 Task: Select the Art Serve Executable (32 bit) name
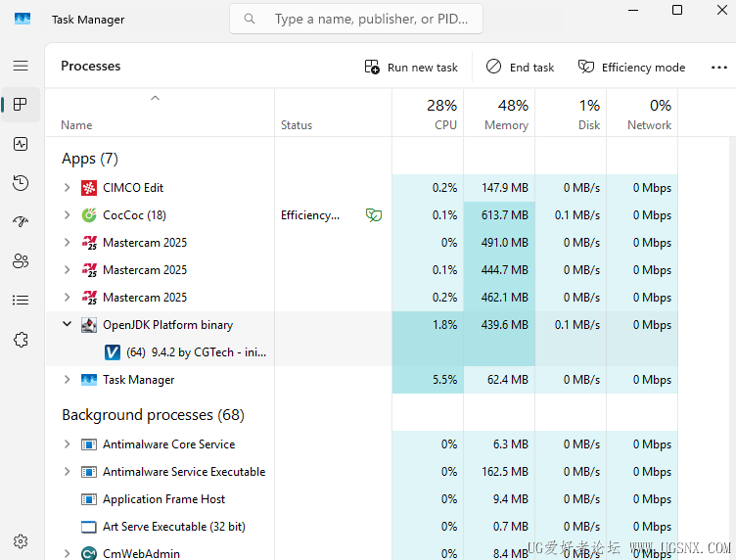(174, 527)
